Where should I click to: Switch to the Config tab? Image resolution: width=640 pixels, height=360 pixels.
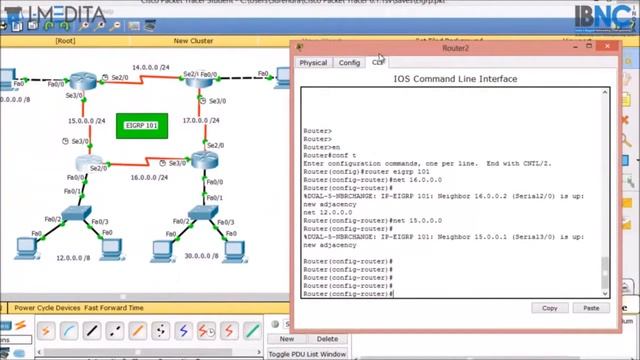click(x=349, y=62)
